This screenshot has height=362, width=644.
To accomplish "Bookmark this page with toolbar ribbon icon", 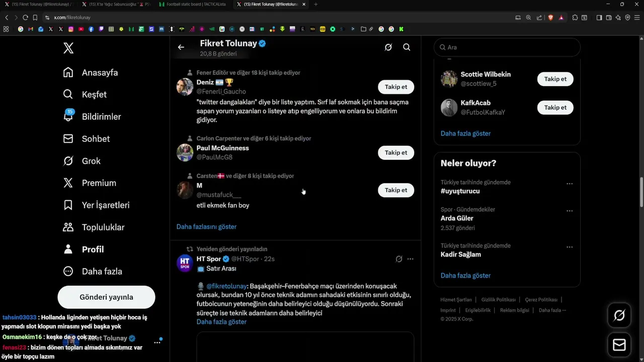I will coord(35,18).
